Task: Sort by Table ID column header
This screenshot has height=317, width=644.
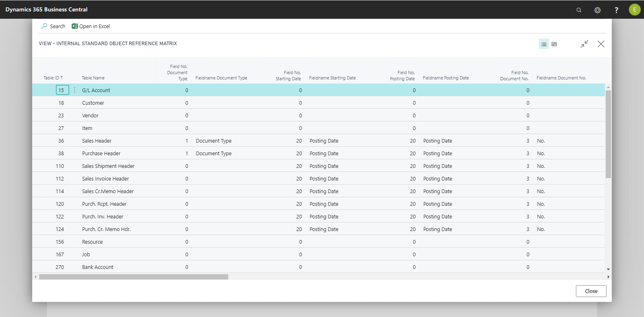Action: point(53,78)
